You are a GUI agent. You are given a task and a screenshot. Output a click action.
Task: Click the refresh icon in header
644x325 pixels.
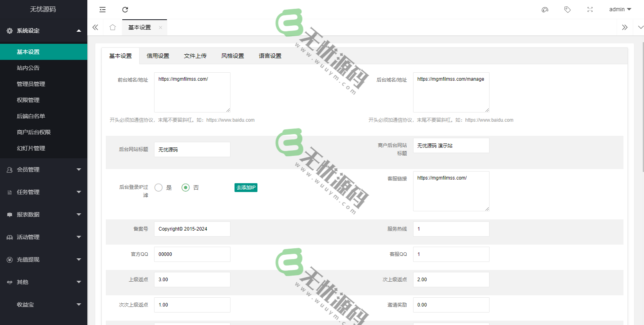(125, 10)
